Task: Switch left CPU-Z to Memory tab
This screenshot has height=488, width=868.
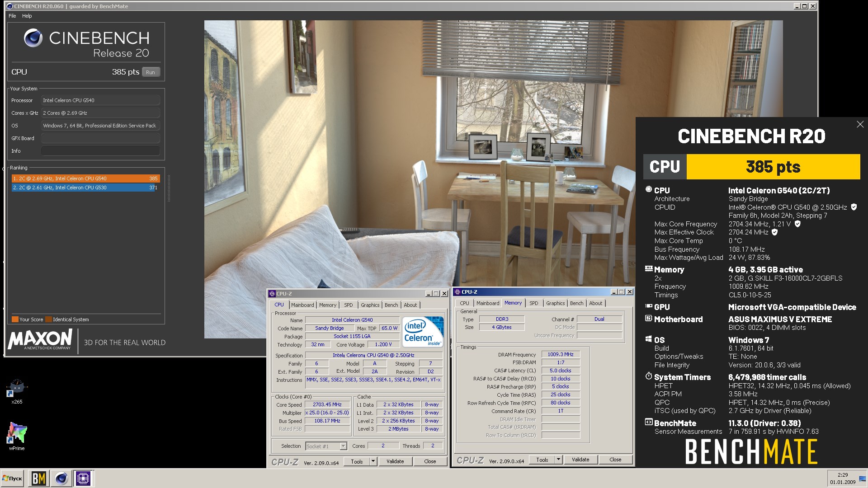Action: [x=328, y=305]
